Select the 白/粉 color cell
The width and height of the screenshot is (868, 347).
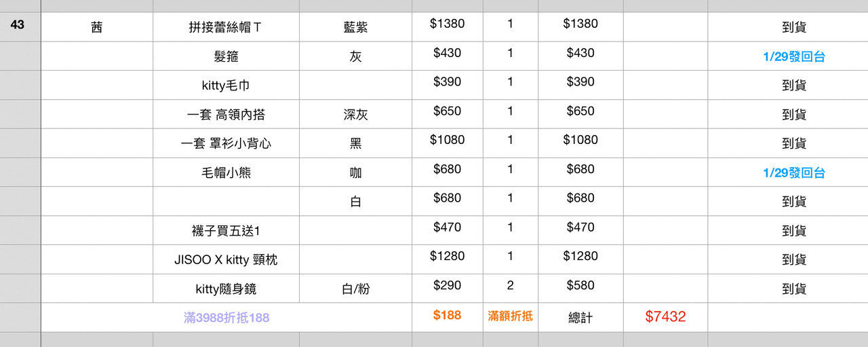[x=355, y=289]
